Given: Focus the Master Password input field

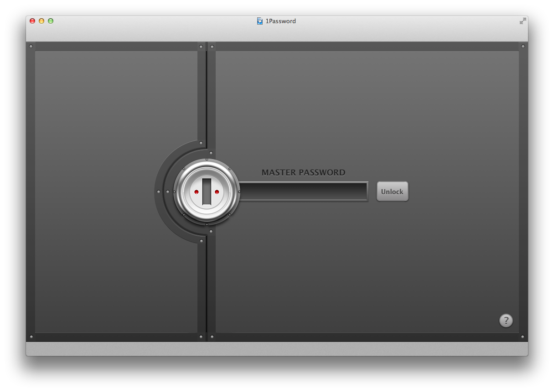Looking at the screenshot, I should click(303, 191).
